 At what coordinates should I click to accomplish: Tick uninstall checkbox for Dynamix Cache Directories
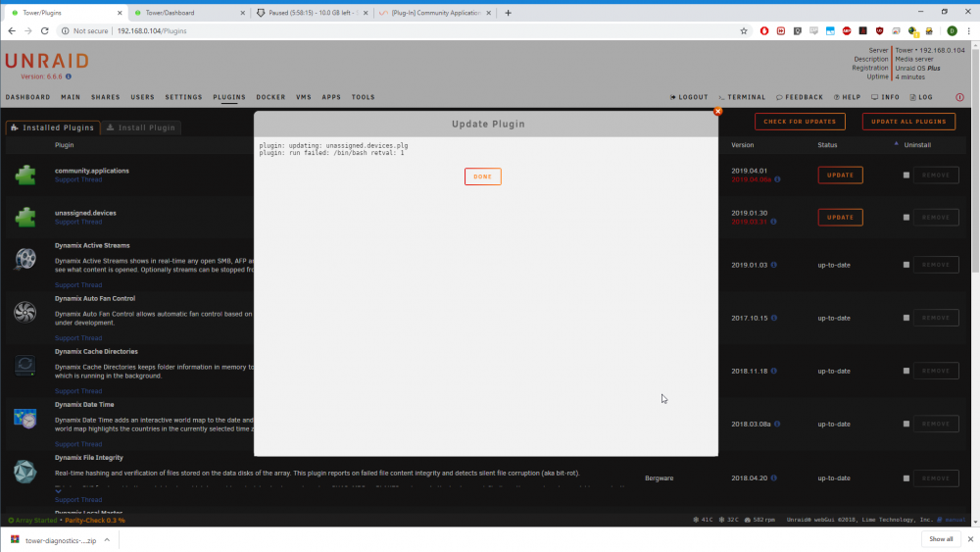[906, 371]
